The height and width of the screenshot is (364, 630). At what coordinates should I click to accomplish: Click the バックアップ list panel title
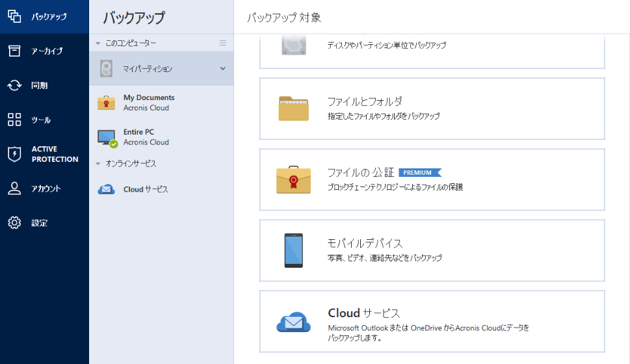tap(134, 18)
